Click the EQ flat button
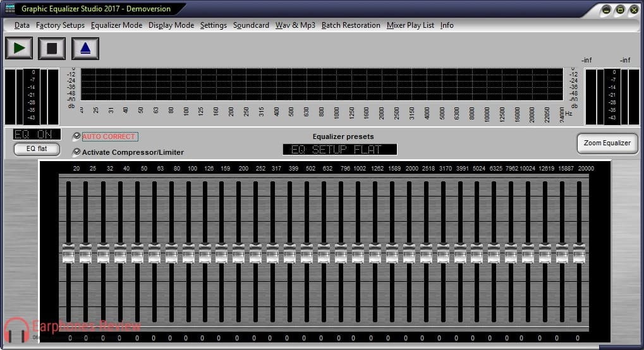The width and height of the screenshot is (644, 350). click(x=37, y=149)
